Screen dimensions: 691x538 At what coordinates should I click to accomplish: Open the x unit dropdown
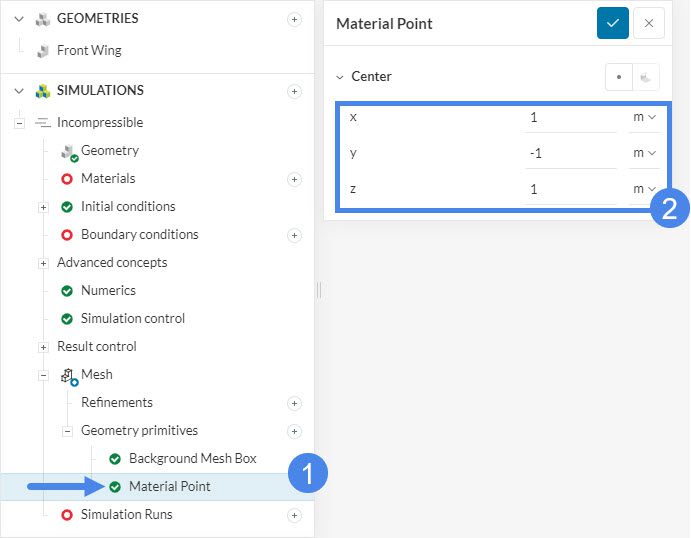[644, 117]
